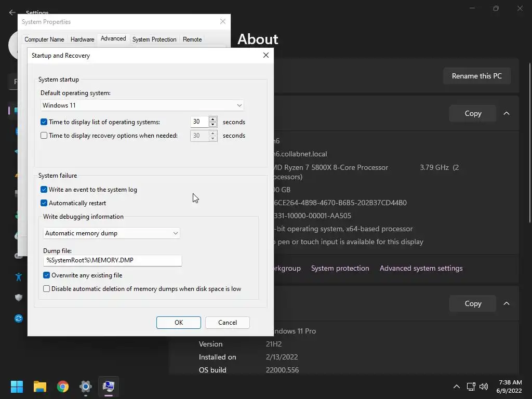Launch Google Chrome from taskbar
This screenshot has height=399, width=532.
[x=63, y=387]
